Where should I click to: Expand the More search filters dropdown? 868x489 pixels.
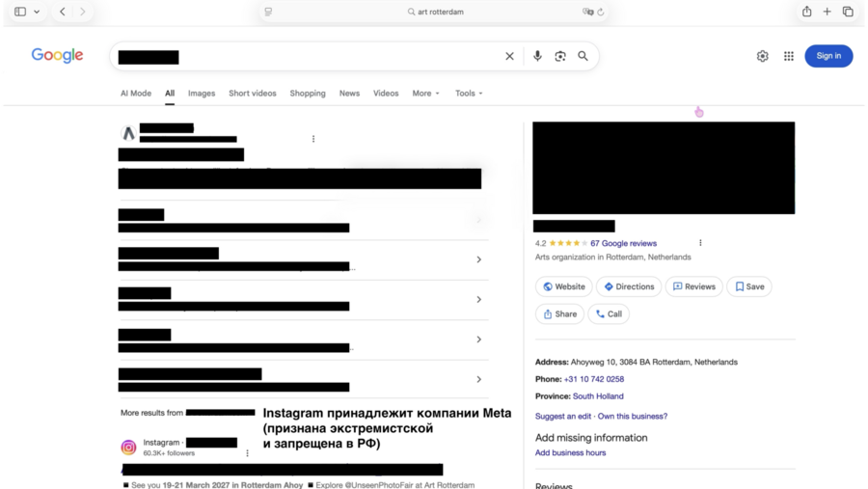(425, 93)
